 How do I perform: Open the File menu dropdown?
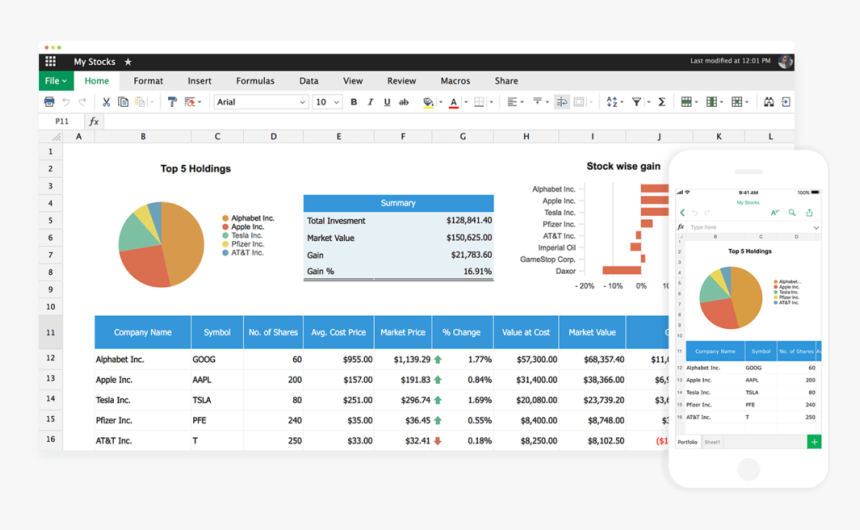(x=56, y=81)
